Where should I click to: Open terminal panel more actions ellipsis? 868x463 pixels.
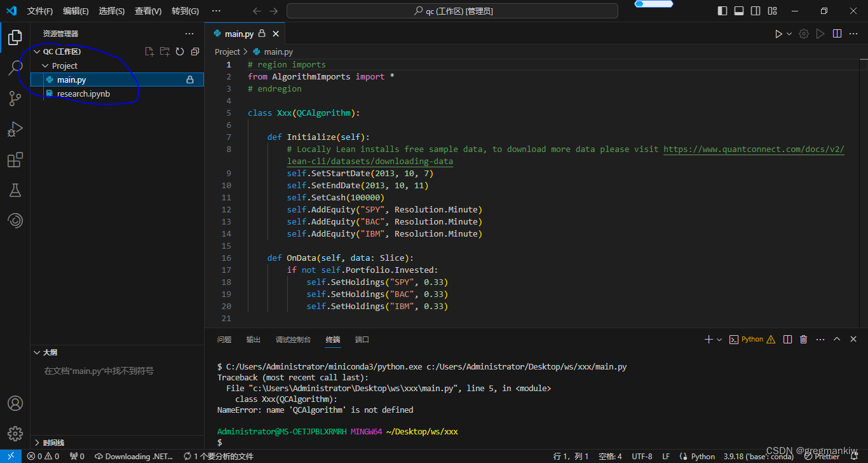pyautogui.click(x=820, y=340)
